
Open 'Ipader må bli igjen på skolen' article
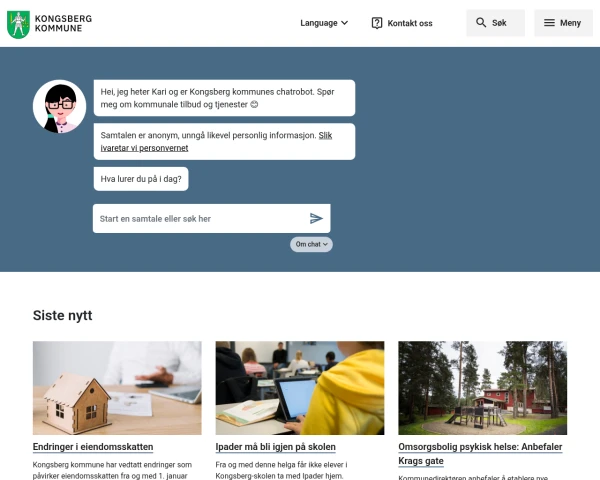point(276,447)
